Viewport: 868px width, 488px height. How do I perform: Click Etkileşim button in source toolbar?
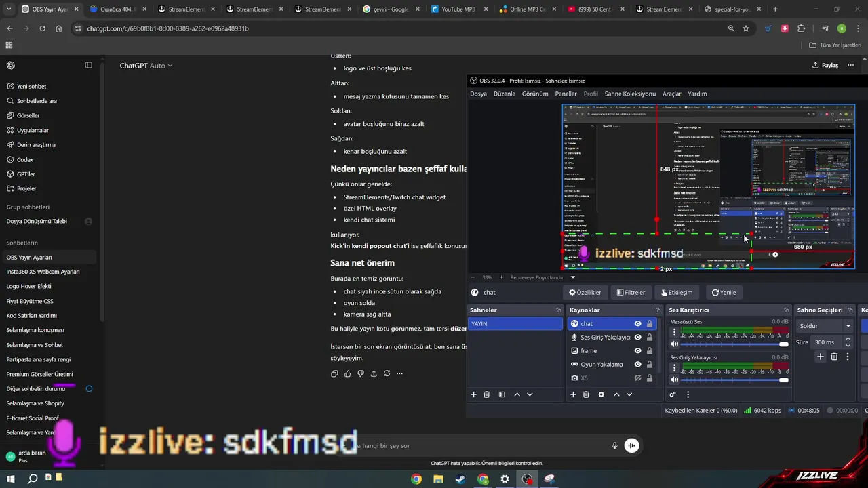677,292
